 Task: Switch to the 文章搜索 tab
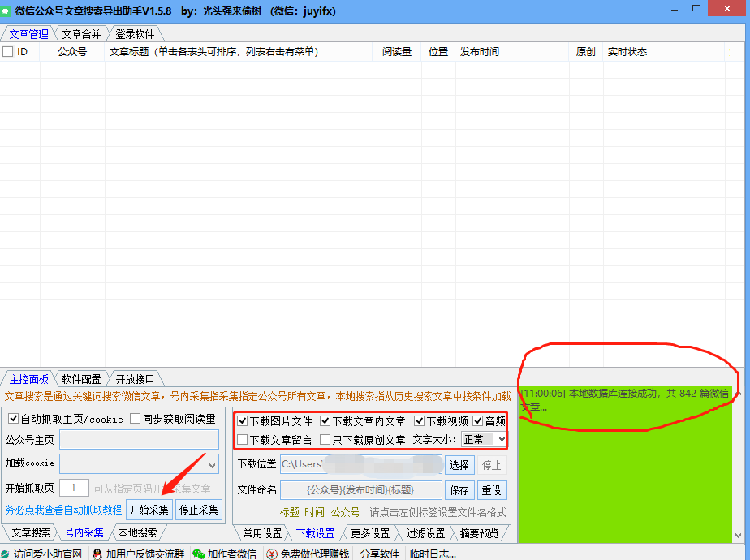[31, 532]
